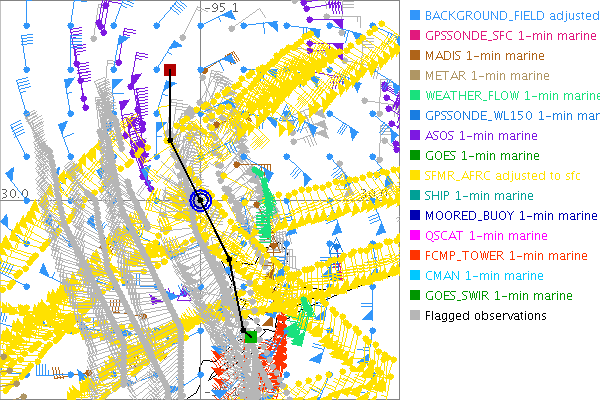Click the gray Flagged observations legend square
600x400 pixels.
coord(414,316)
